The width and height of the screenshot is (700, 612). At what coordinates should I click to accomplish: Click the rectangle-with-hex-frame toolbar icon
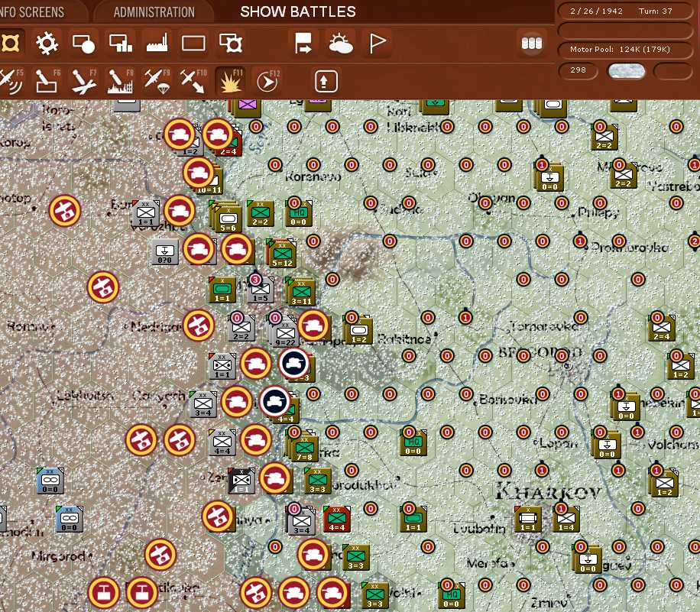(x=231, y=44)
